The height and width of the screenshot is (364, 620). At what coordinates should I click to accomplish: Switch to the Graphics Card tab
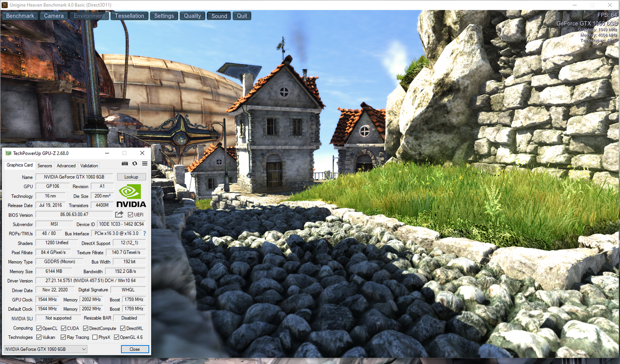pyautogui.click(x=20, y=165)
